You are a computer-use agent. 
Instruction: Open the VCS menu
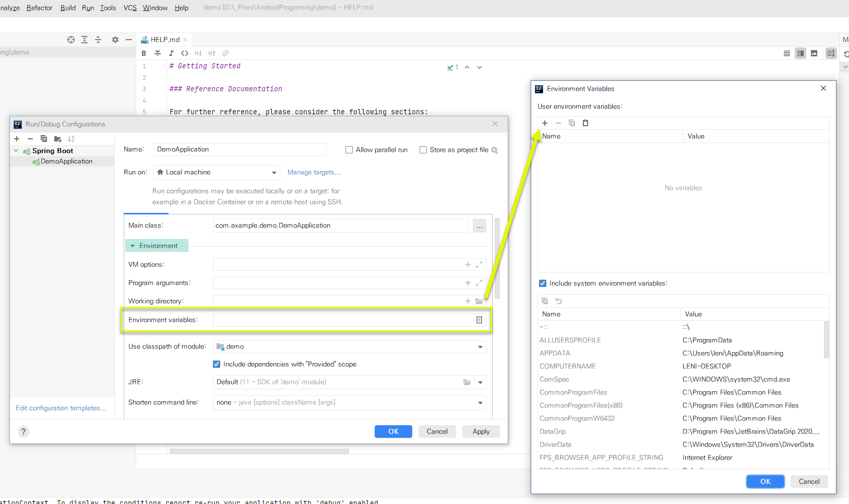tap(130, 8)
